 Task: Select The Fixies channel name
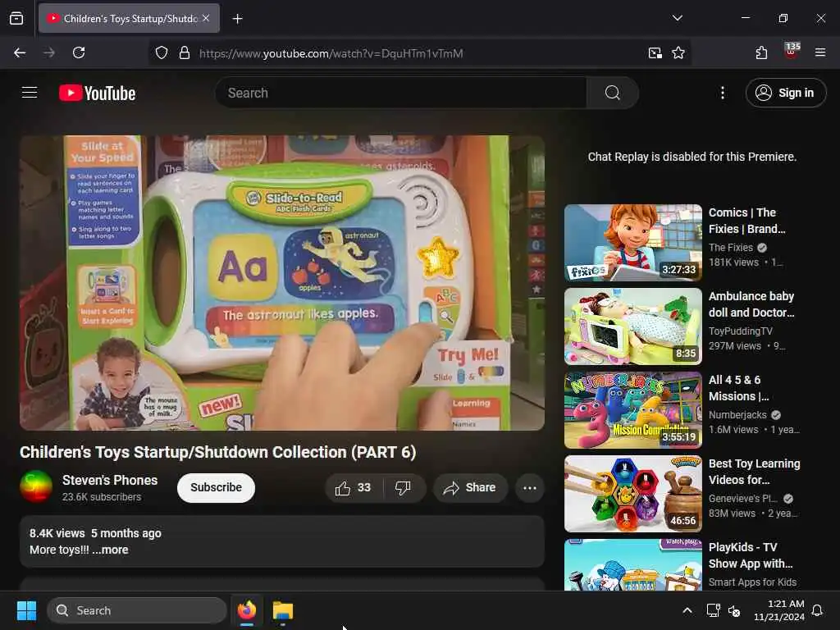(731, 248)
